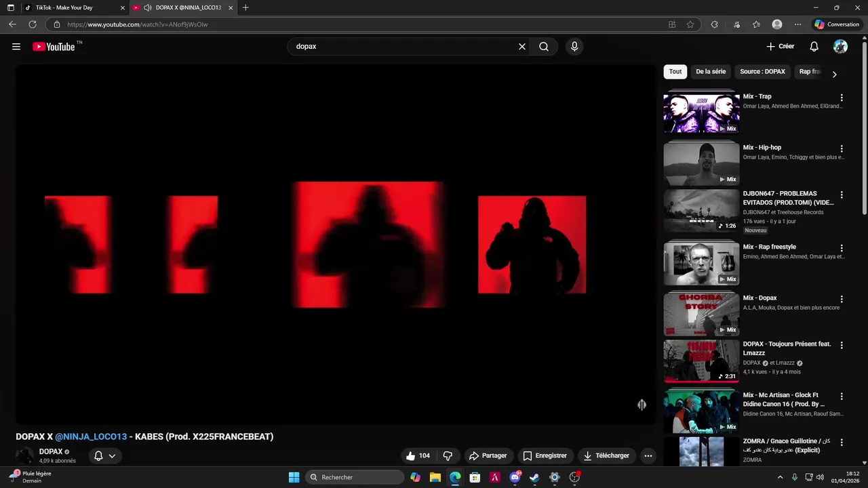Open options for DJBON647 PROBLEMAS EVITADOS
The image size is (868, 488).
point(842,195)
